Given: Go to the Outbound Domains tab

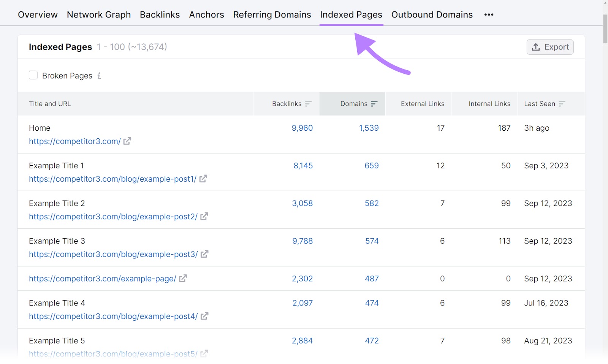Looking at the screenshot, I should 432,14.
